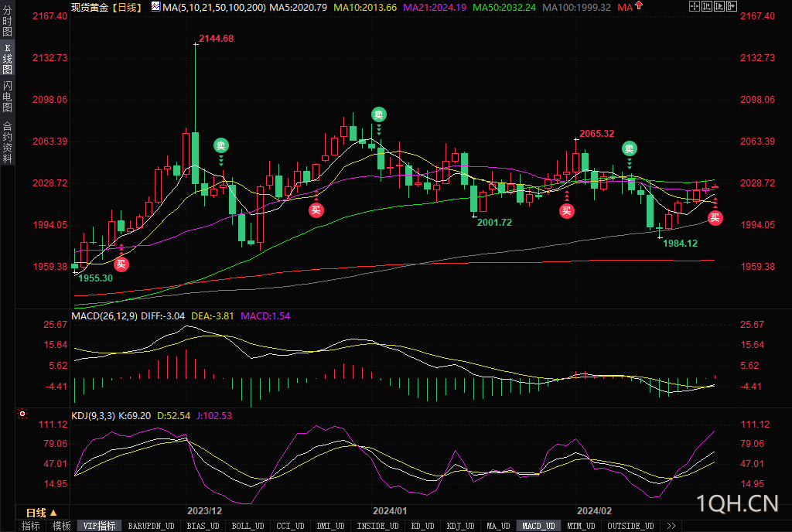Click the MA indicator chart icon
Screen dimensions: 792x532
[155, 7]
